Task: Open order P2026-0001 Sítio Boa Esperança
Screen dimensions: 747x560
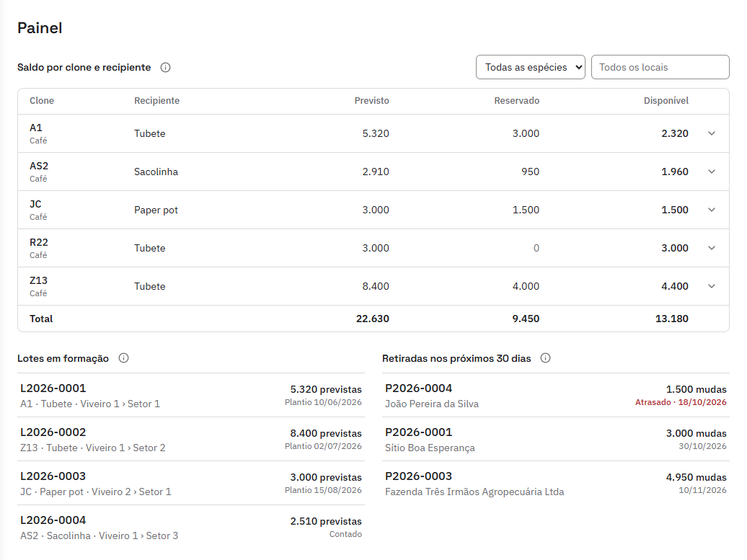Action: 555,439
